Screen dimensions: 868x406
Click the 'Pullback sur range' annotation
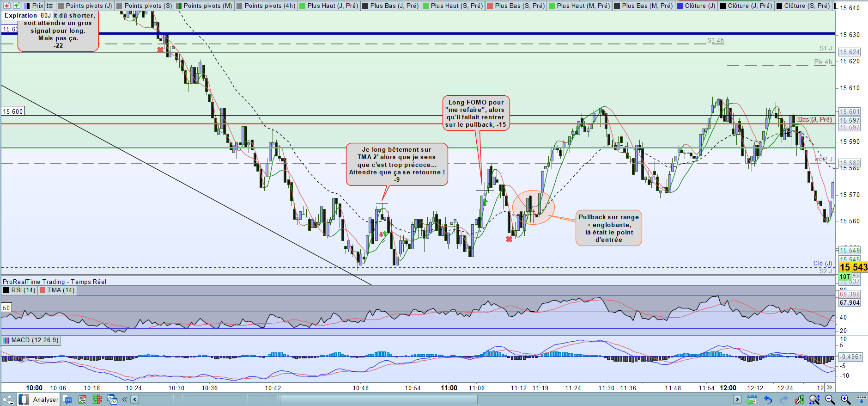[609, 228]
